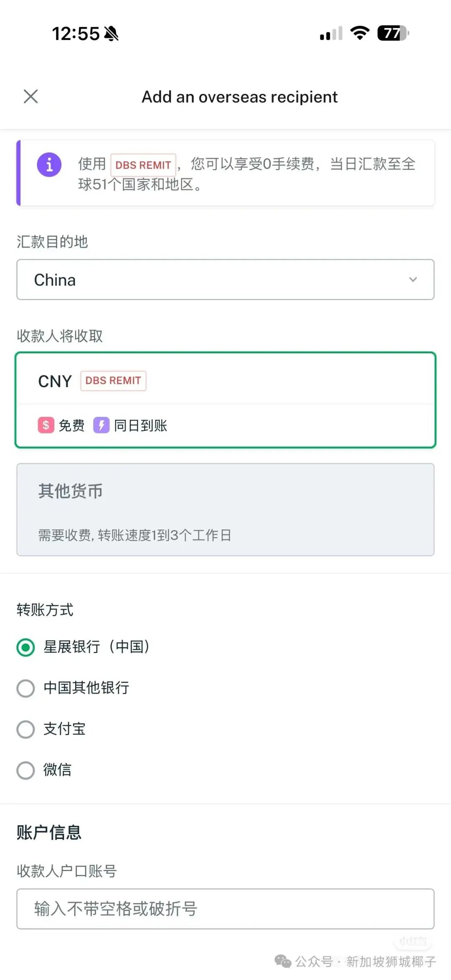Tap the silent mode bell icon
The width and height of the screenshot is (451, 980).
pyautogui.click(x=111, y=33)
